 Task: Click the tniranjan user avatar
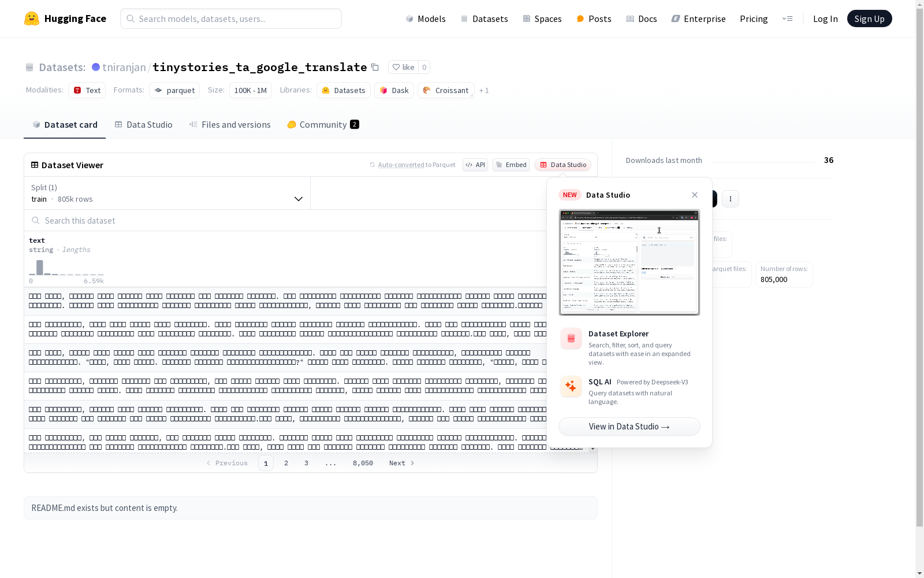click(x=96, y=67)
